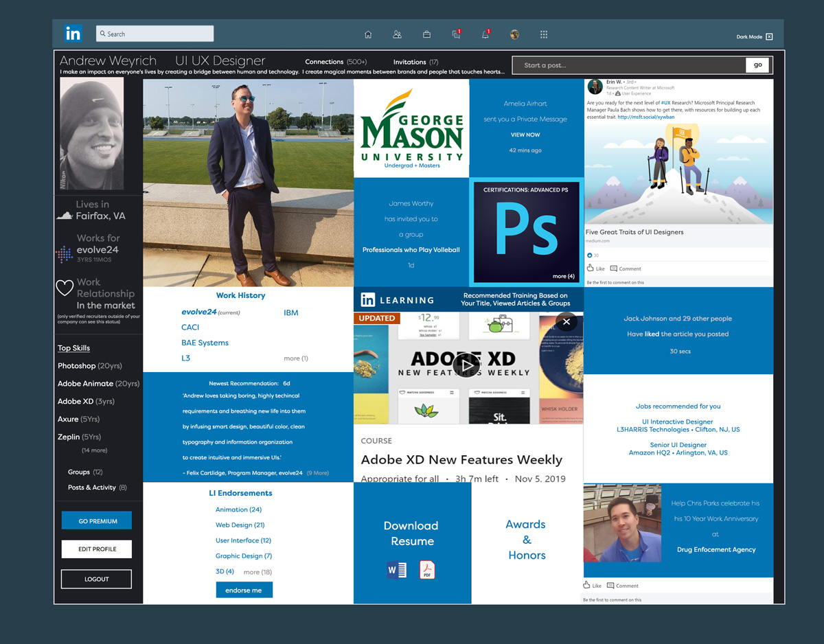824x644 pixels.
Task: Select the Adobe Animate (20yrs) skill
Action: pyautogui.click(x=98, y=384)
